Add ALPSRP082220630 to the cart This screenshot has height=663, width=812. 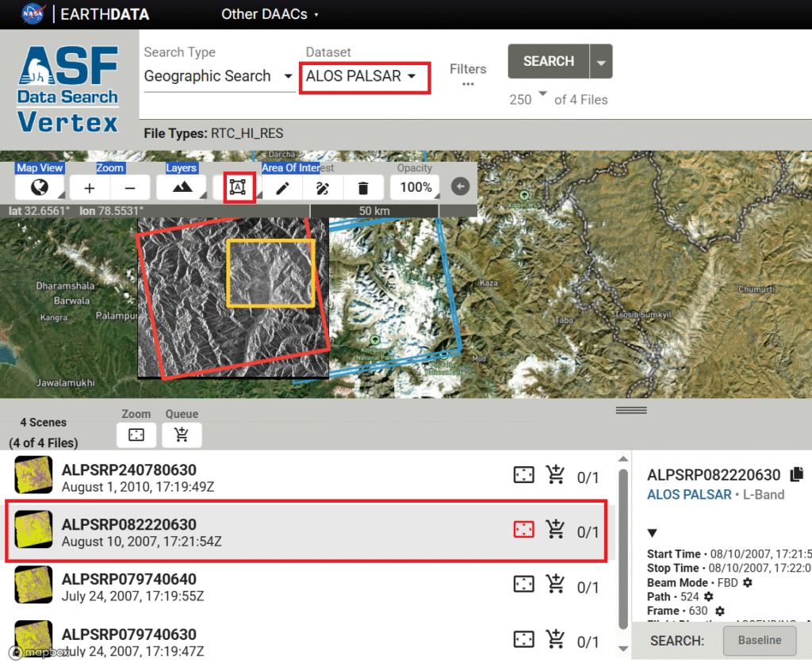pyautogui.click(x=555, y=529)
